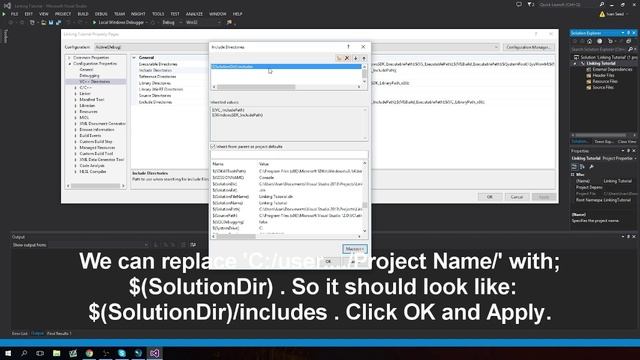
Task: Click the Categorized icon in Properties panel
Action: 574,167
